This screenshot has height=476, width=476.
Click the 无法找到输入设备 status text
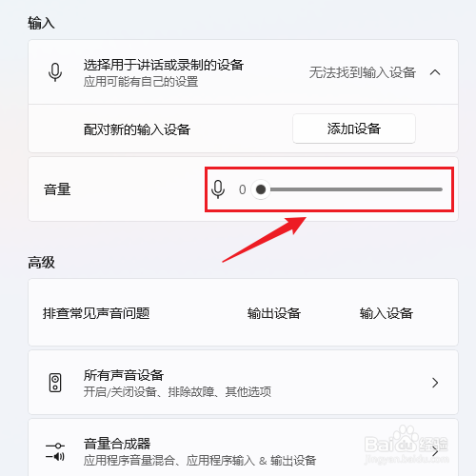click(363, 72)
